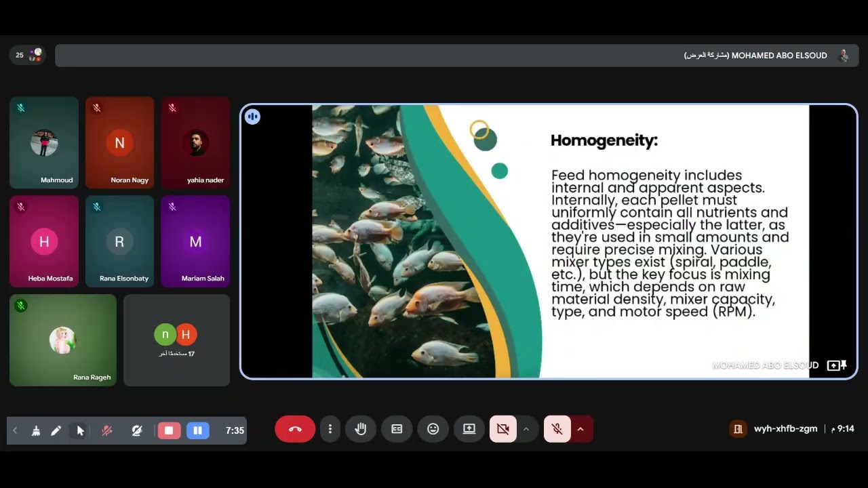The height and width of the screenshot is (488, 868).
Task: Click the audio indicator on presentation
Action: [252, 117]
